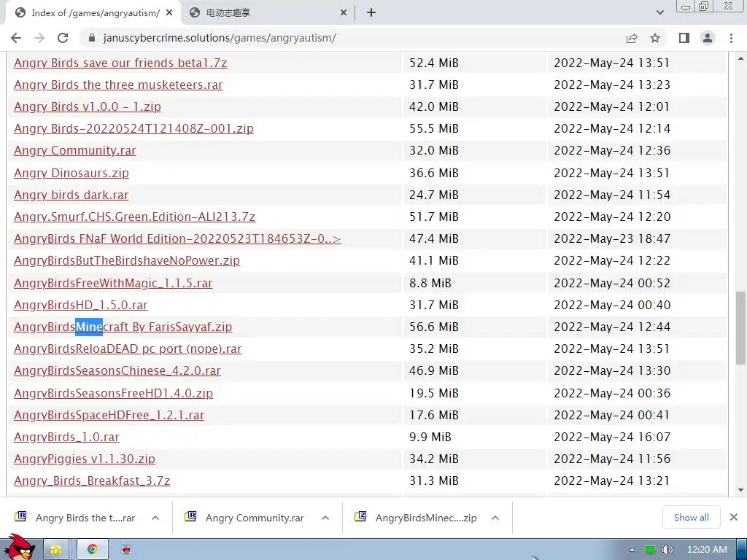Image resolution: width=747 pixels, height=560 pixels.
Task: View site security lock icon
Action: pos(92,38)
